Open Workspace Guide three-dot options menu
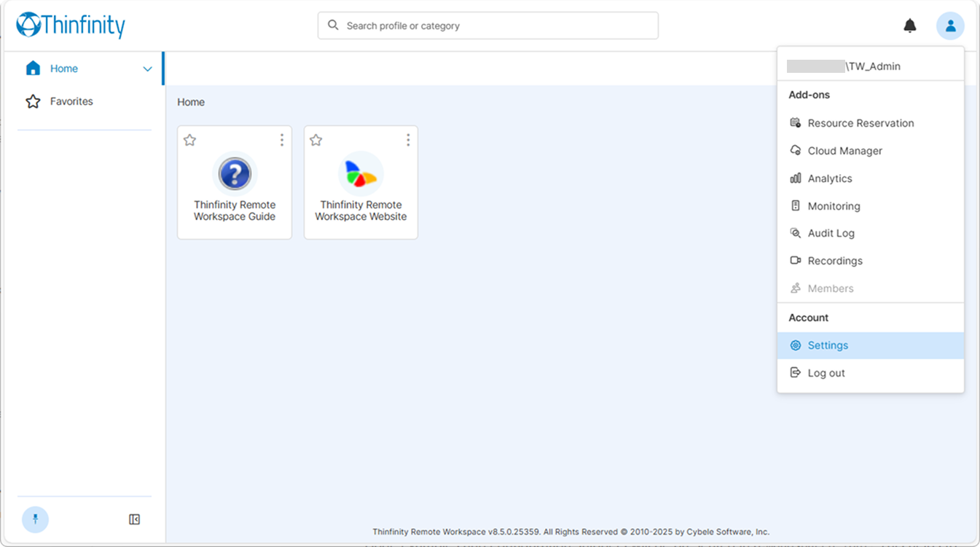 281,140
